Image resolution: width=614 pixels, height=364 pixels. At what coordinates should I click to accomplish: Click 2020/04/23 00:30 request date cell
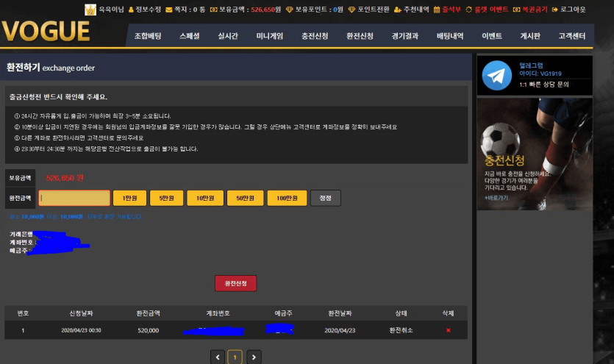click(x=81, y=330)
